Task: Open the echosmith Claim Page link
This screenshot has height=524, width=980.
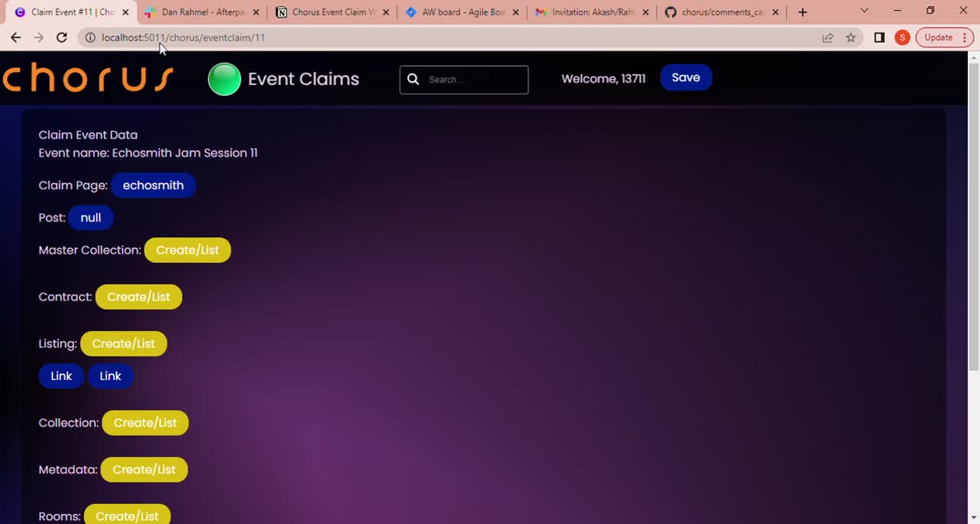Action: coord(152,185)
